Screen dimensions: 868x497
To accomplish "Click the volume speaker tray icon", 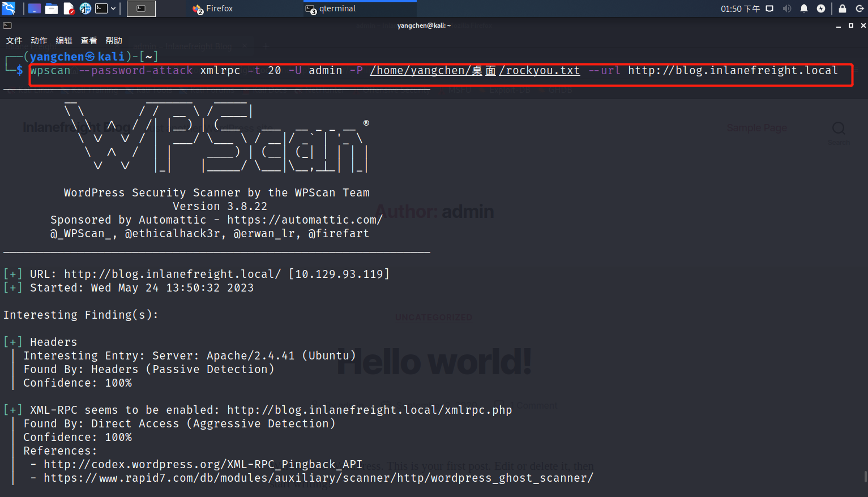I will pyautogui.click(x=787, y=8).
